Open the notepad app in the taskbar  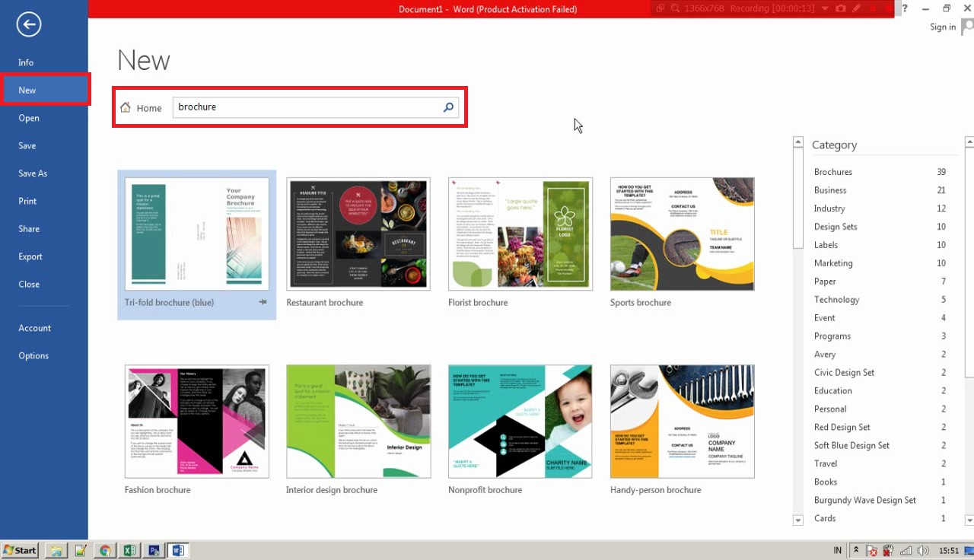(x=80, y=550)
